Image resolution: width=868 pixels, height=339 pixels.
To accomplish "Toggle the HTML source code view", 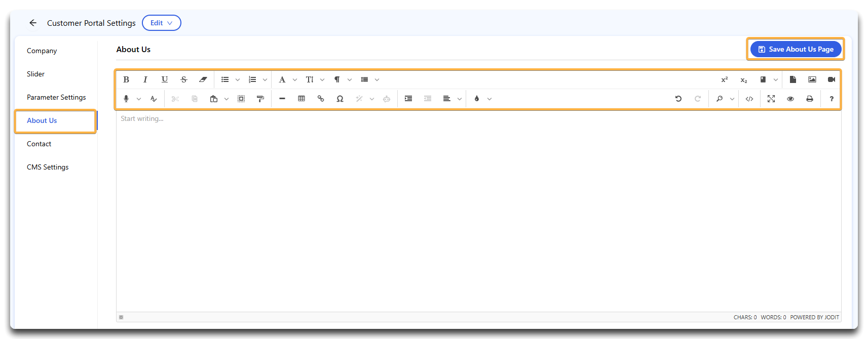I will point(749,99).
